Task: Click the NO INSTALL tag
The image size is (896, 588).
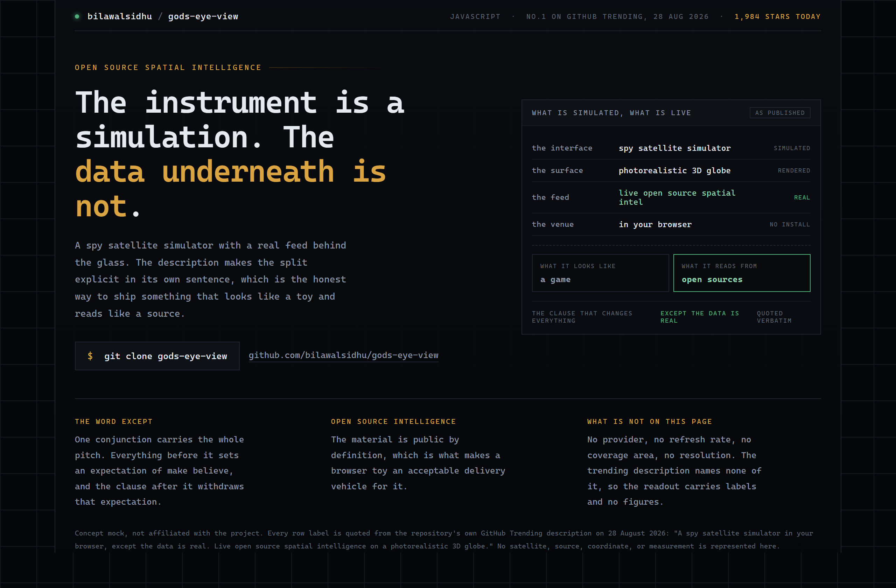Action: (790, 224)
